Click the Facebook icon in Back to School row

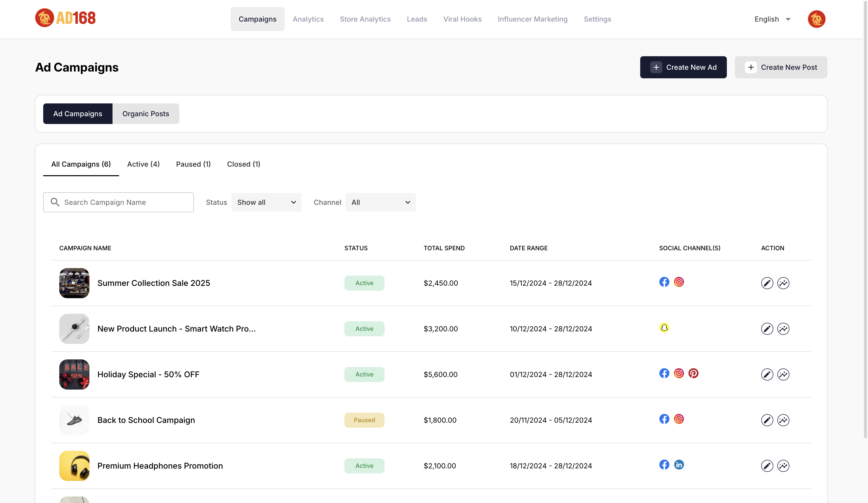pyautogui.click(x=664, y=419)
